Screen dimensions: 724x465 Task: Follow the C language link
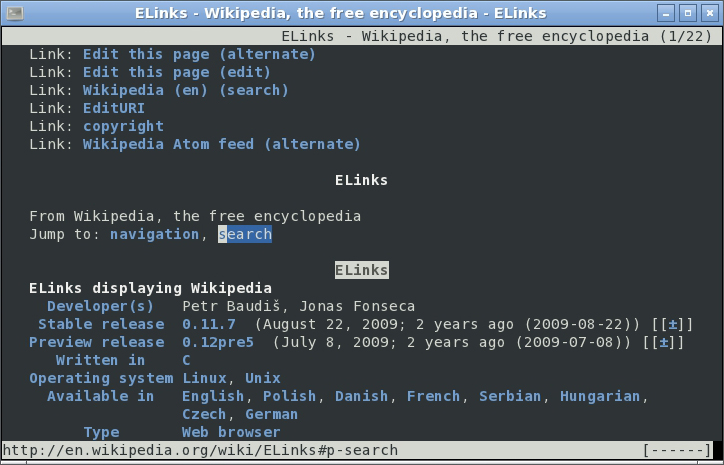click(186, 361)
